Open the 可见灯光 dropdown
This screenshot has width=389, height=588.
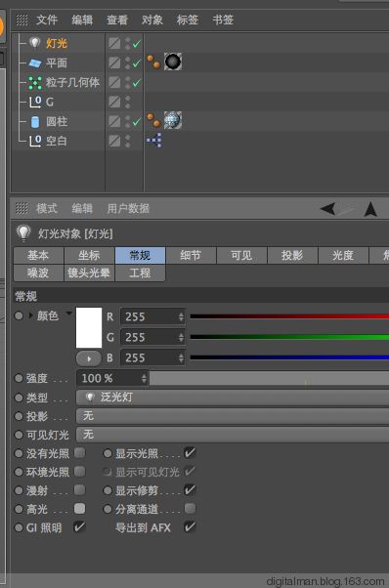click(x=233, y=435)
